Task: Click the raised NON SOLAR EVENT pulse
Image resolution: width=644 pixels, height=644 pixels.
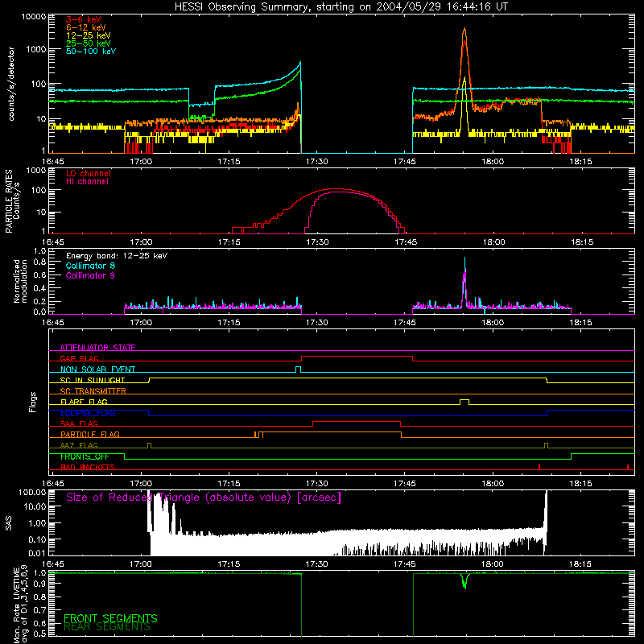Action: pyautogui.click(x=299, y=369)
